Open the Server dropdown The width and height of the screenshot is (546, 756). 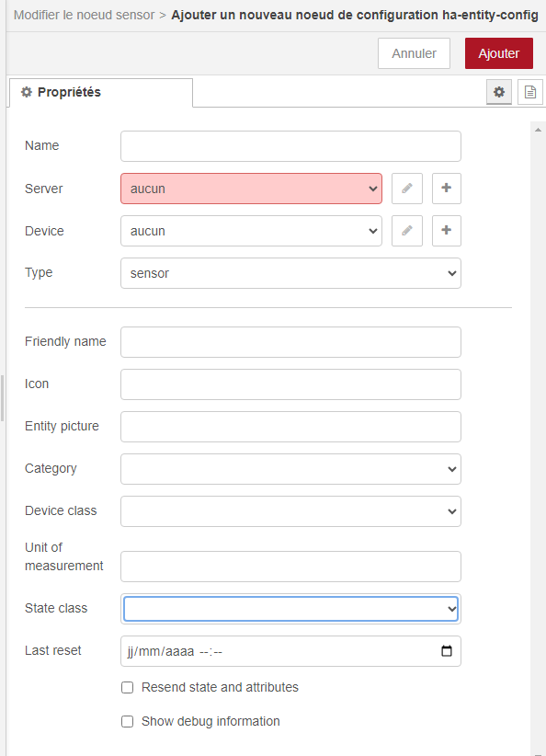tap(251, 189)
